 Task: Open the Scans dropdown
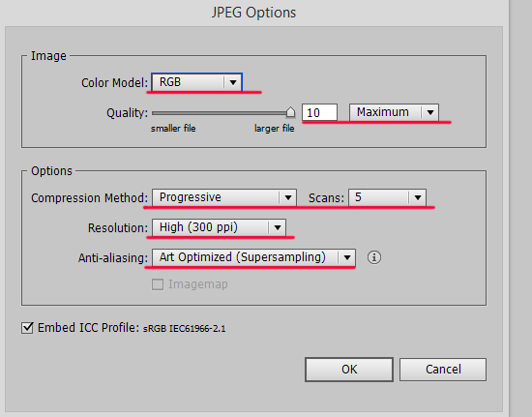(387, 197)
